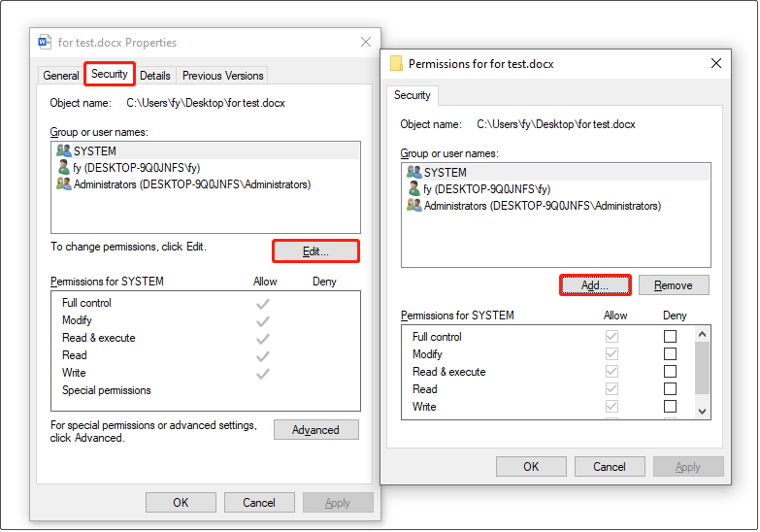The image size is (760, 532).
Task: Open the Details tab
Action: pyautogui.click(x=155, y=76)
